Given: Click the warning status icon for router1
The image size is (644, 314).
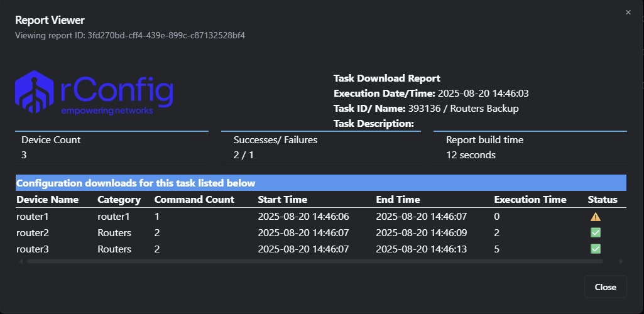Looking at the screenshot, I should coord(595,217).
